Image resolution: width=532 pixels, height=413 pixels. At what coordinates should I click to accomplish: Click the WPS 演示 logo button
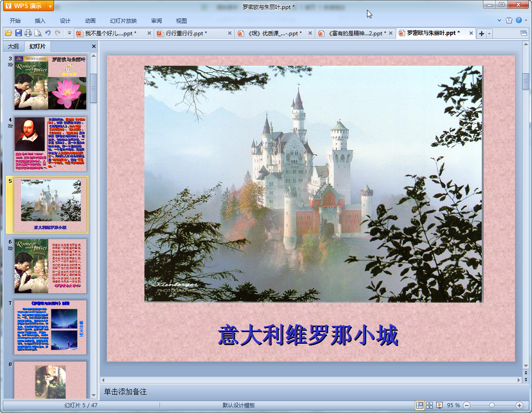pos(25,6)
